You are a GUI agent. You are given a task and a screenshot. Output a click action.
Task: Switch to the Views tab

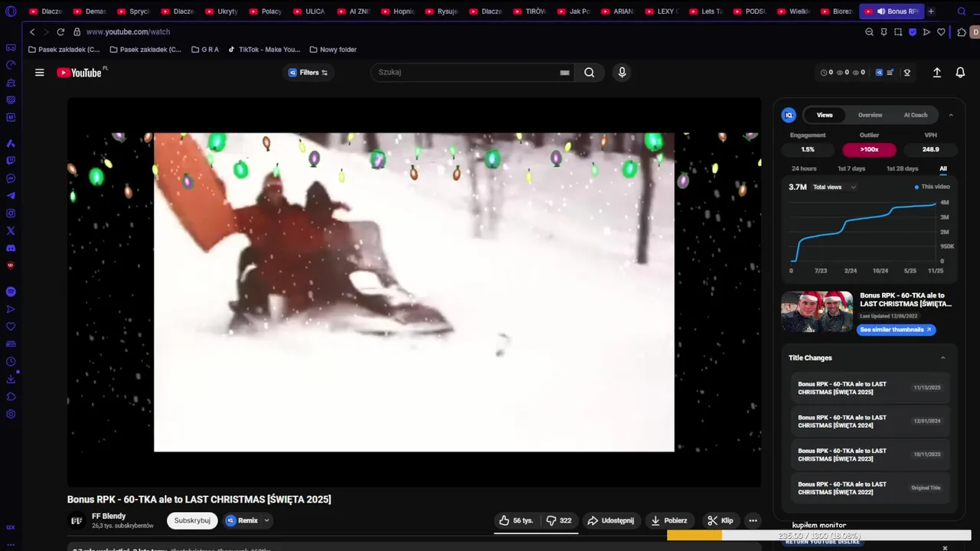(825, 115)
